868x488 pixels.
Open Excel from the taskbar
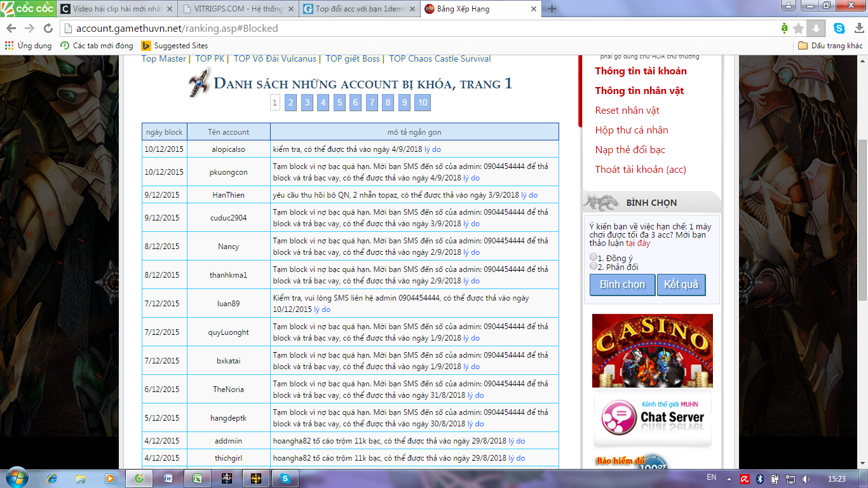[x=198, y=478]
